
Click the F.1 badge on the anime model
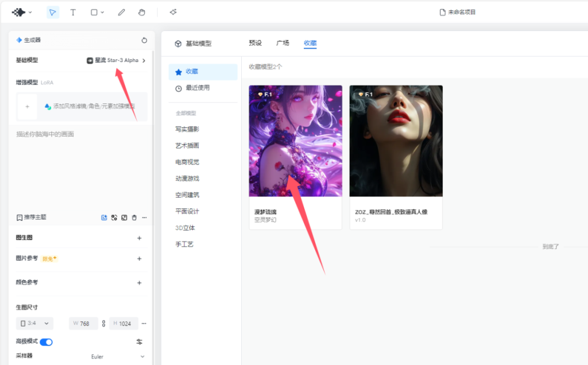click(265, 95)
